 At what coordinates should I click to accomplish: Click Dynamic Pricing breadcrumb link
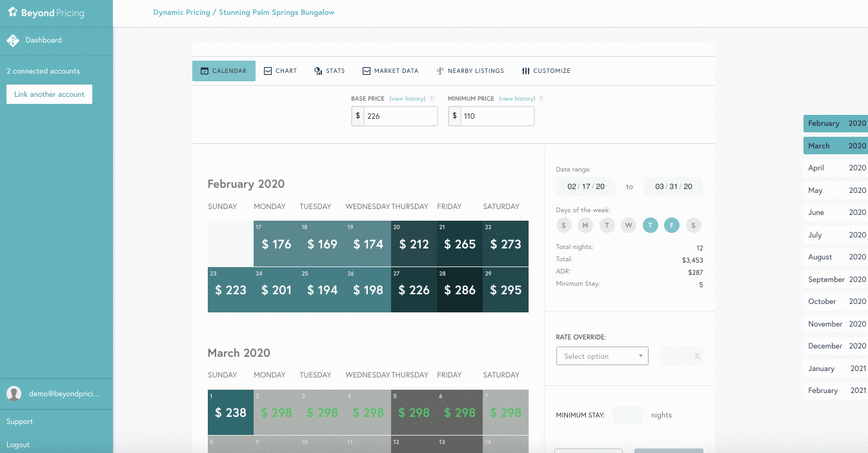pyautogui.click(x=181, y=12)
